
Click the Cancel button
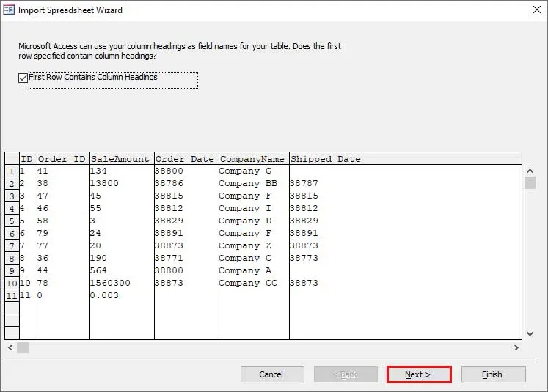pyautogui.click(x=271, y=374)
